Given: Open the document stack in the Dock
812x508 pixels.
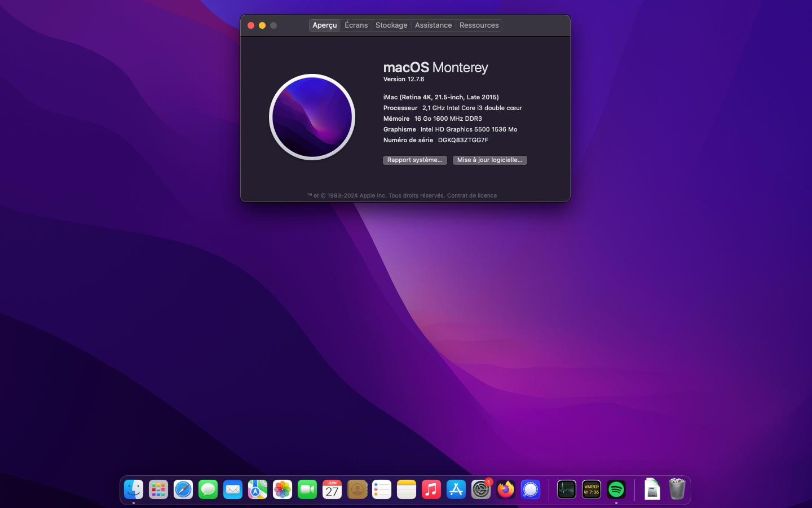Looking at the screenshot, I should 652,489.
